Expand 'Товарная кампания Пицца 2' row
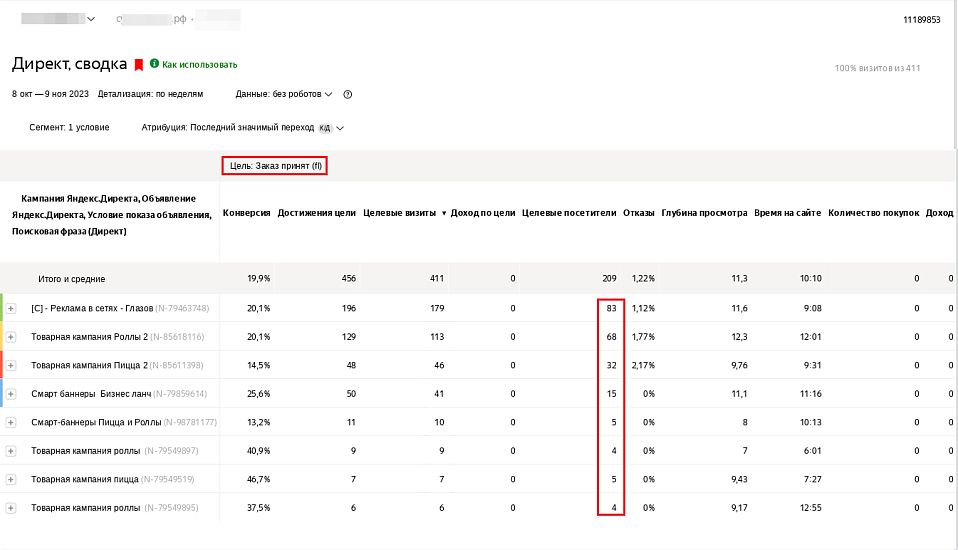 click(x=11, y=365)
